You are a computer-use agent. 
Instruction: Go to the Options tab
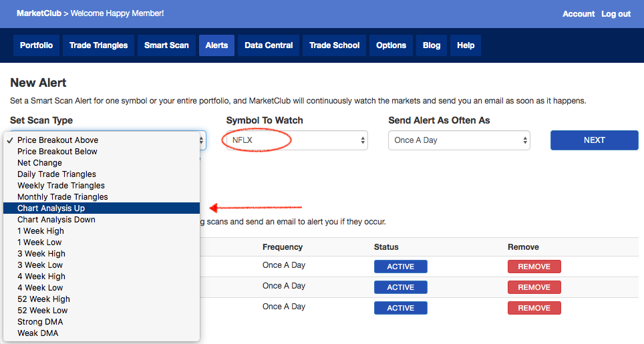coord(391,45)
